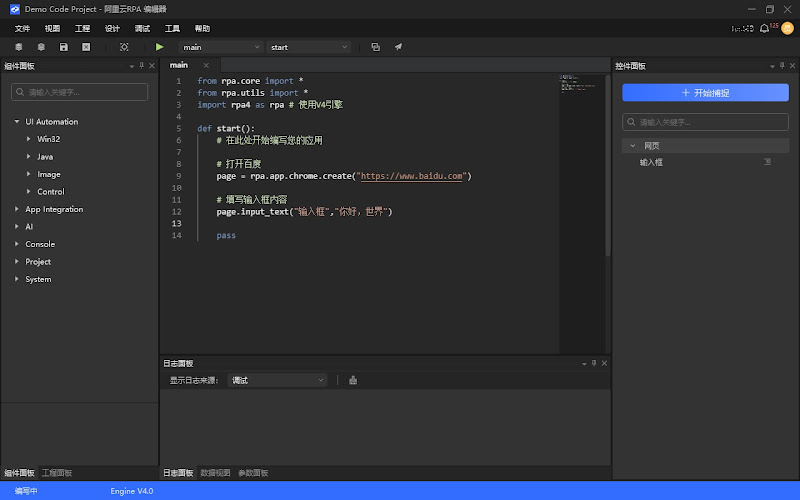Clear logs with the broom icon
Screen dimensions: 800x500
(x=353, y=380)
